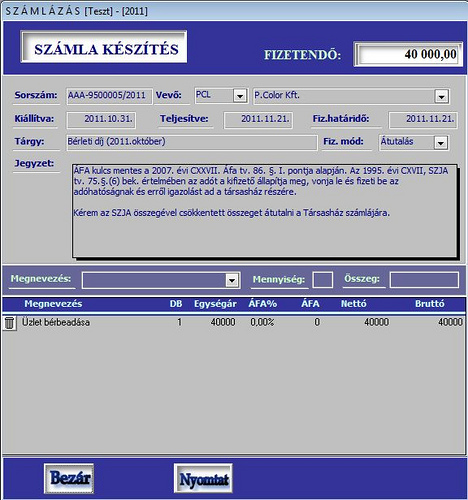Open the PCL customer code dropdown
Screen dimensions: 468x500
point(240,96)
